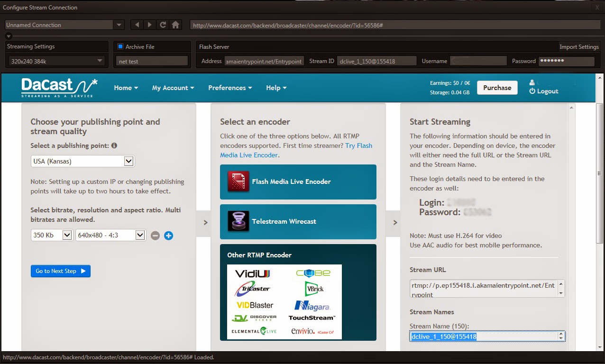The image size is (605, 364).
Task: Open the Try Flash Media Live Encoder link
Action: tap(359, 146)
